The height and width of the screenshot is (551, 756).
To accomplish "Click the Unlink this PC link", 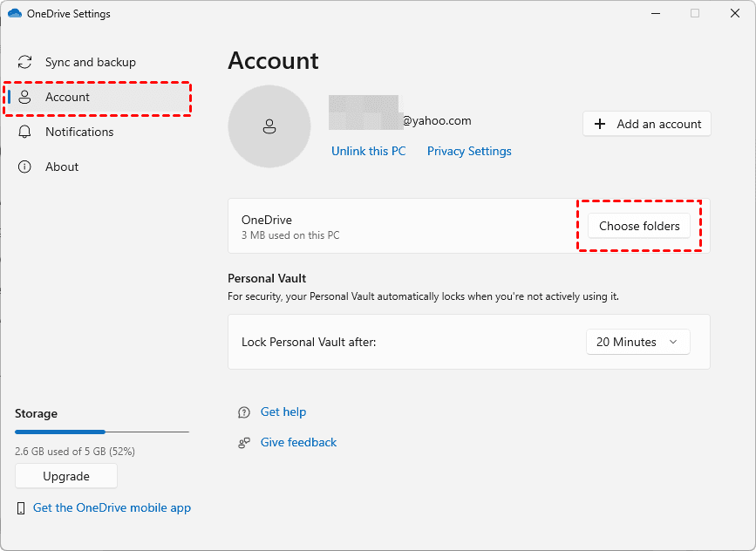I will (x=368, y=152).
